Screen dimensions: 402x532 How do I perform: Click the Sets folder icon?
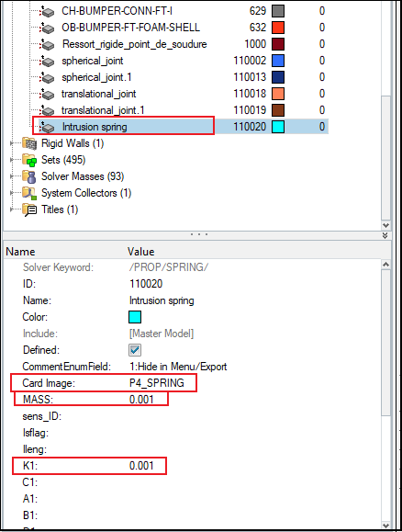[29, 160]
